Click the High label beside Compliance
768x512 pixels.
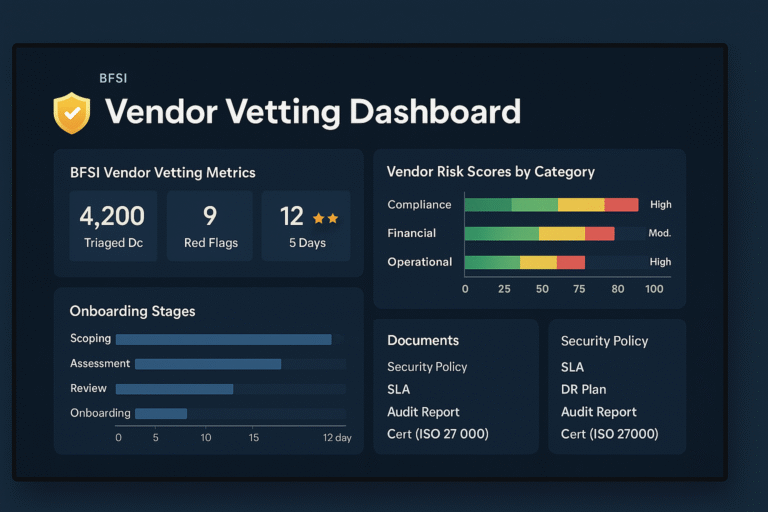[660, 205]
